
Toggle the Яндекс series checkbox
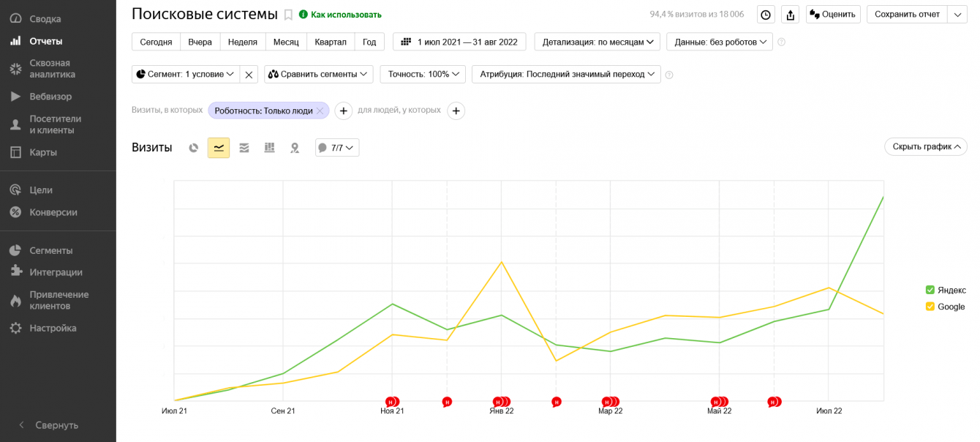tap(930, 290)
